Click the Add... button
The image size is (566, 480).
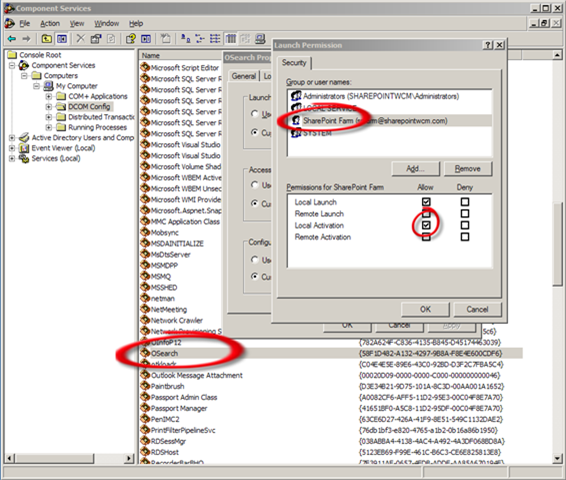(x=415, y=169)
